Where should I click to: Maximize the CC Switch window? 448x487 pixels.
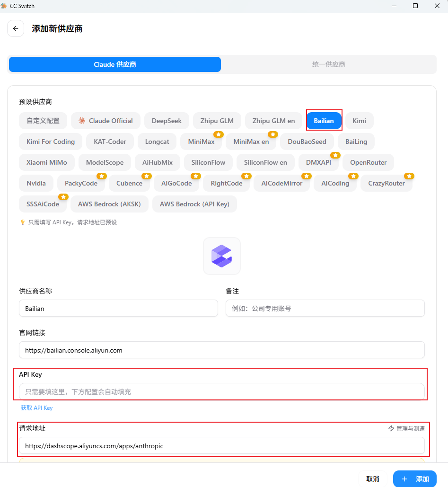(415, 6)
